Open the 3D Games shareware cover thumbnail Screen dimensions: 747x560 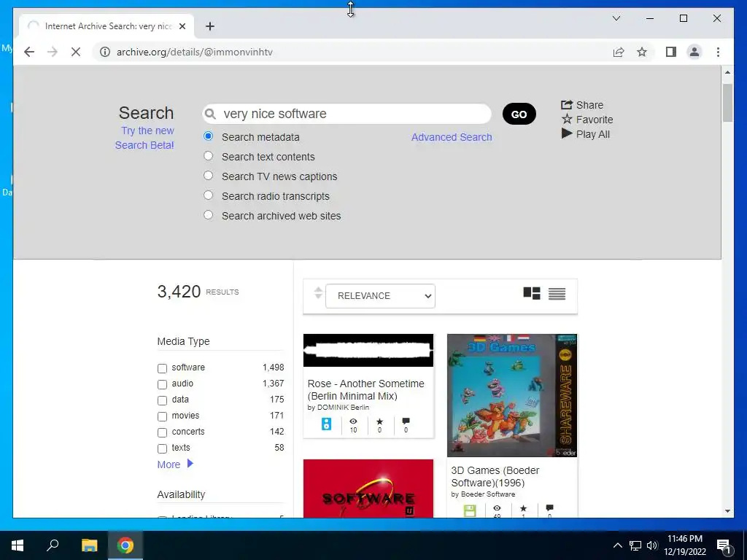(512, 395)
